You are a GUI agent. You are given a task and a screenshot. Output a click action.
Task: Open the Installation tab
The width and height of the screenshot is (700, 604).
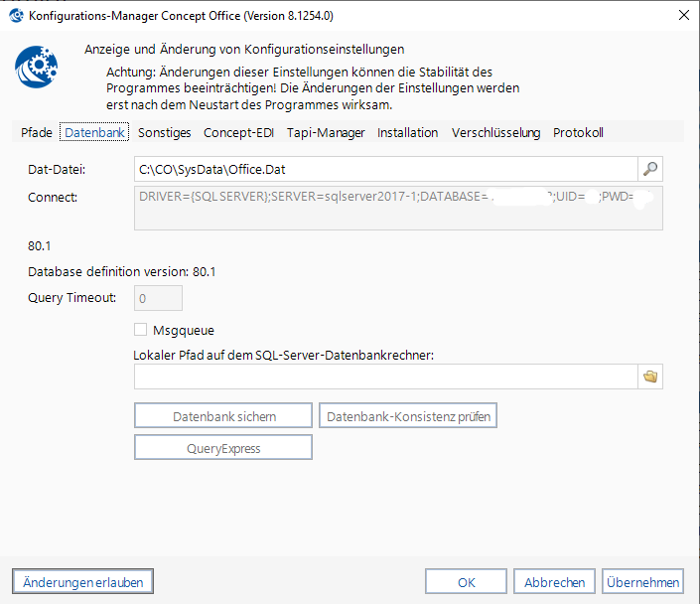407,132
